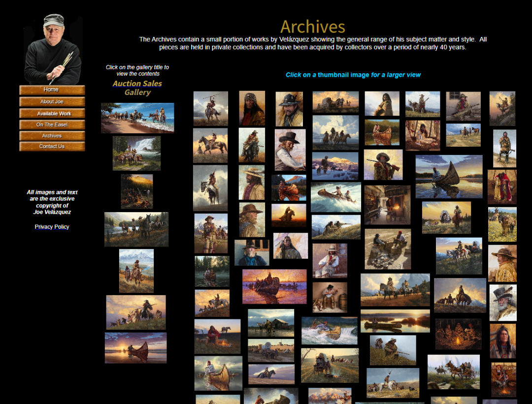View the canoe in misty pine forest
Screen dimensions: 532x404
click(x=212, y=272)
